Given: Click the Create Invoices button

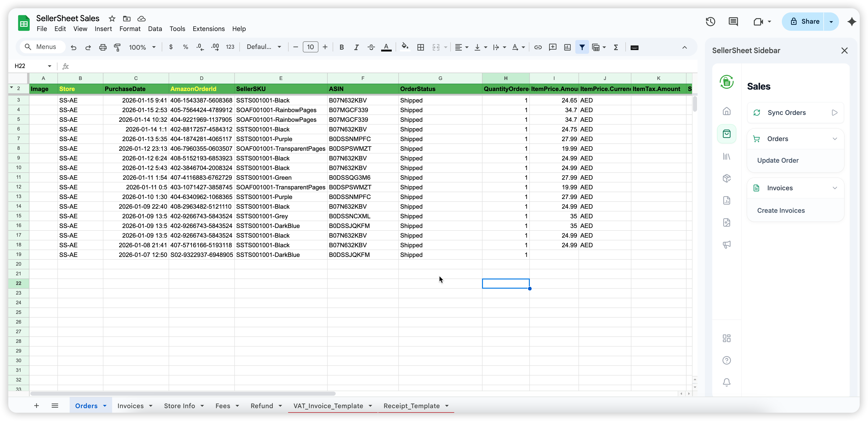Looking at the screenshot, I should (781, 210).
